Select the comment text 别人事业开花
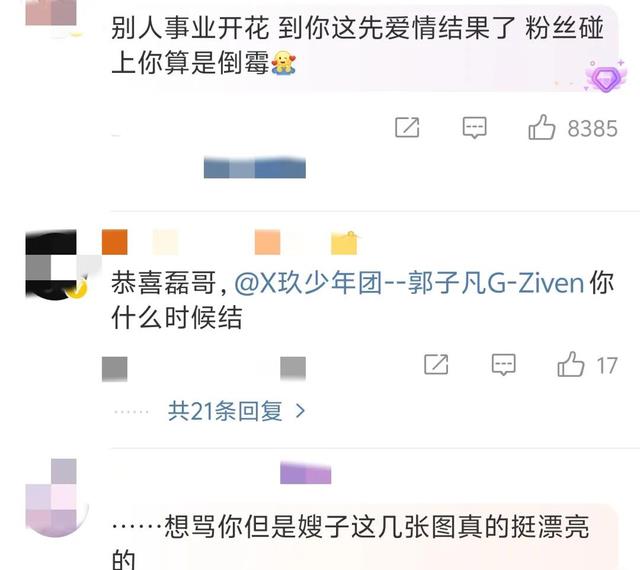Image resolution: width=640 pixels, height=570 pixels. pos(190,29)
